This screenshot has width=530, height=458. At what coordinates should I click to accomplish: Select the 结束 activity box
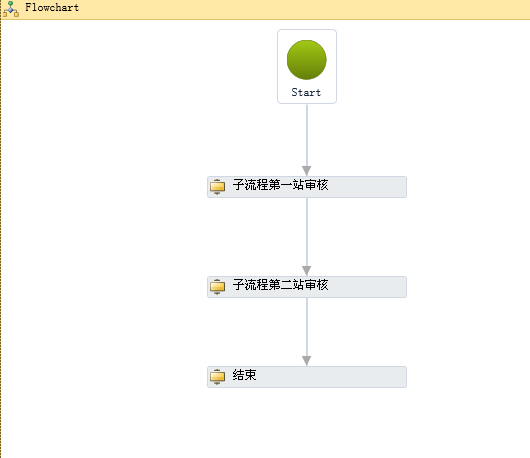(x=307, y=377)
